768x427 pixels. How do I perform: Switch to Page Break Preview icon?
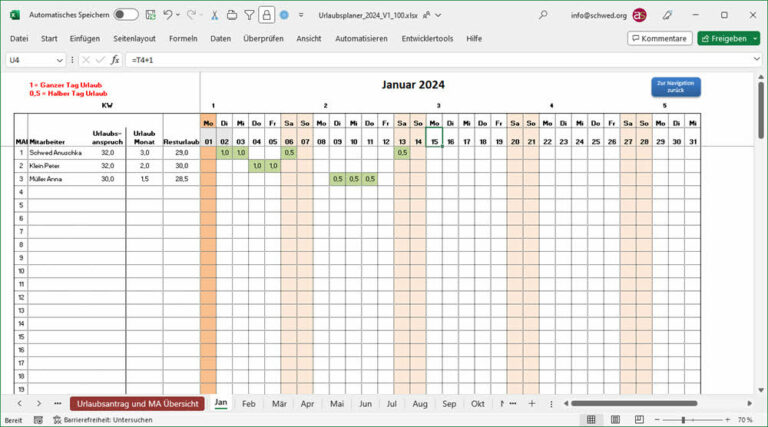pos(639,420)
